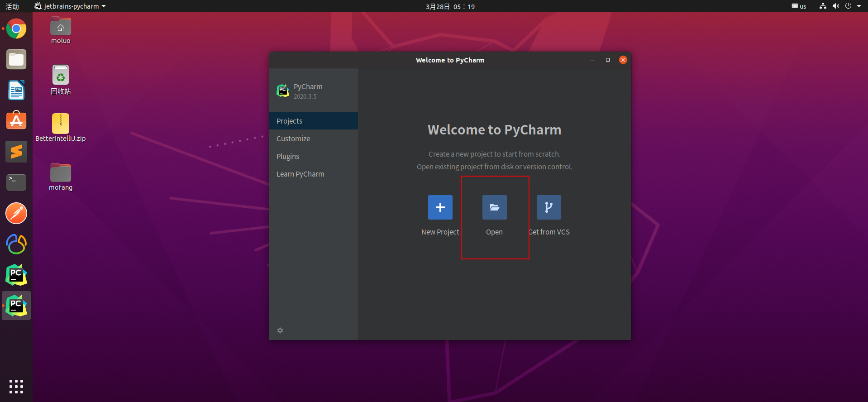Minimize the Welcome to PyCharm window
The image size is (868, 402).
tap(592, 60)
